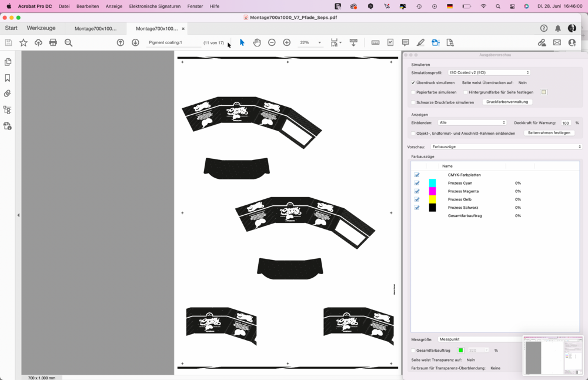Open the Fenster menu

point(195,6)
